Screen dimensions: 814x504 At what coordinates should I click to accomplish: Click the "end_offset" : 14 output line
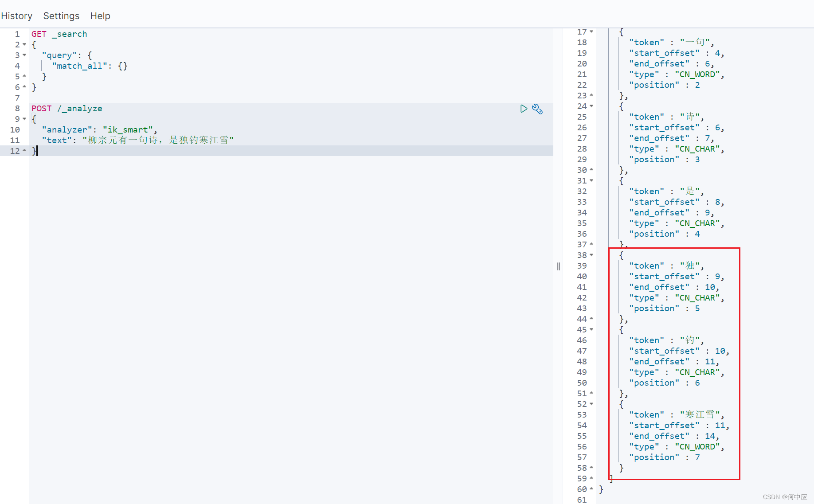coord(674,436)
